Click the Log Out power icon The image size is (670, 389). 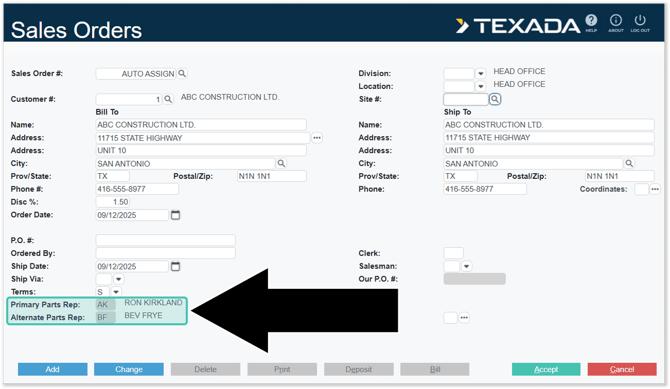pos(640,22)
